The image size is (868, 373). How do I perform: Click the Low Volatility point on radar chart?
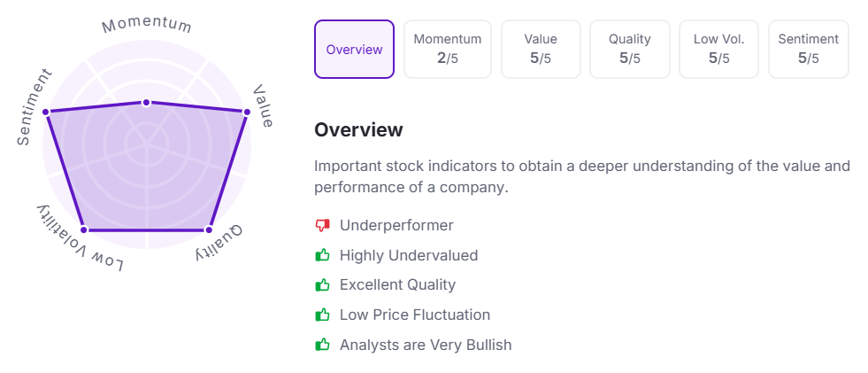pyautogui.click(x=83, y=229)
